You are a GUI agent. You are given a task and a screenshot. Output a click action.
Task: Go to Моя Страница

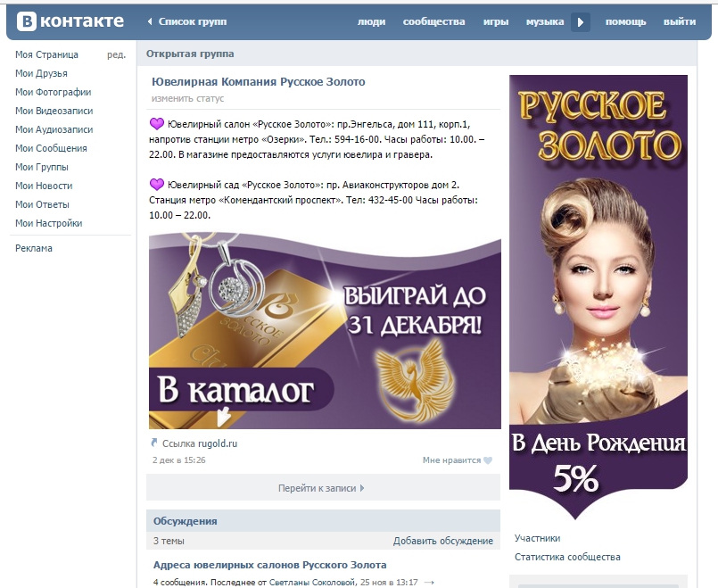pyautogui.click(x=46, y=54)
